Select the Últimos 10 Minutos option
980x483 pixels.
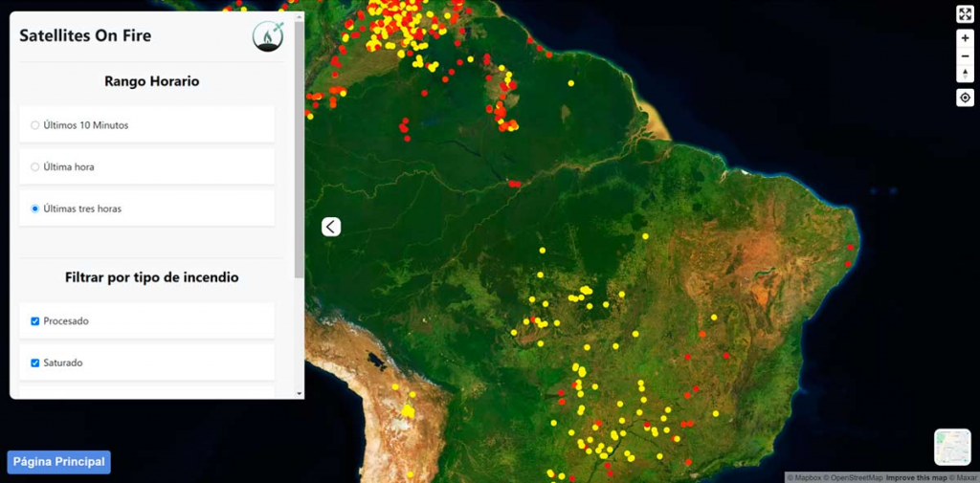pyautogui.click(x=35, y=125)
